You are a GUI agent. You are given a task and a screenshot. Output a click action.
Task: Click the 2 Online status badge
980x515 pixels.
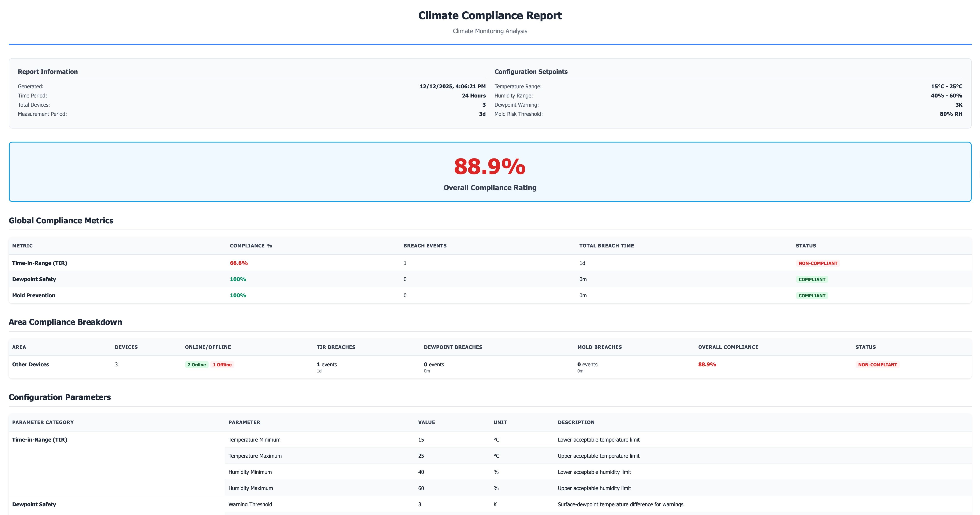196,365
